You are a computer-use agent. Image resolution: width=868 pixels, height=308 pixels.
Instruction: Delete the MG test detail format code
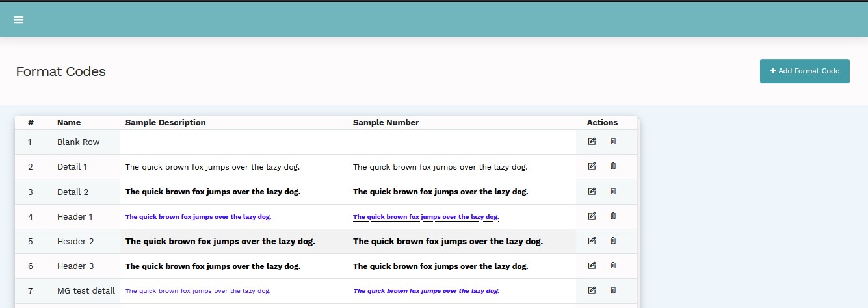click(613, 290)
